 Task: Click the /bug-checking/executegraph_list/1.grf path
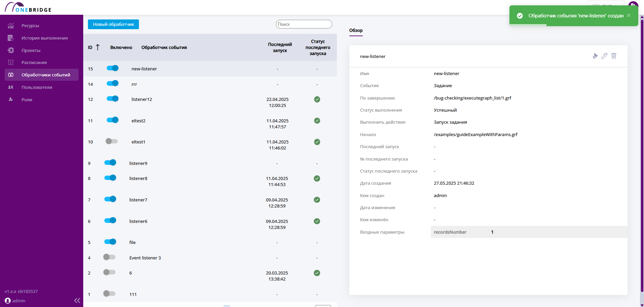[x=473, y=98]
